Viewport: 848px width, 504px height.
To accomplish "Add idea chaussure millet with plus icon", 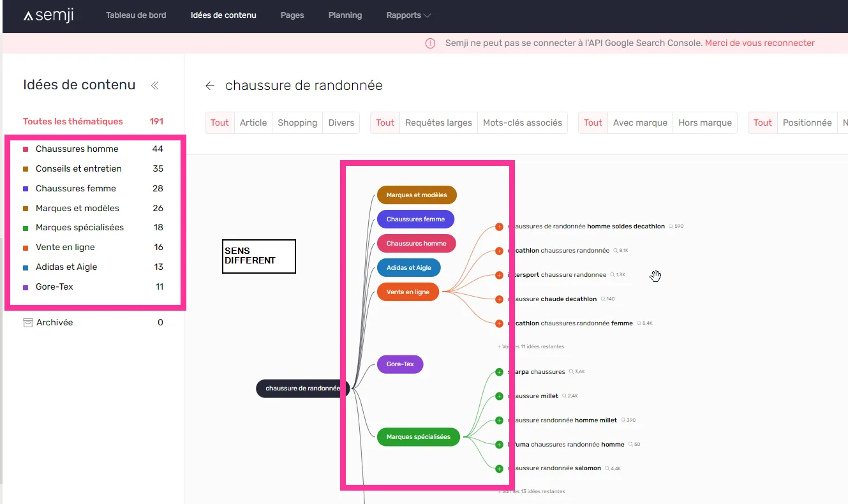I will 499,396.
